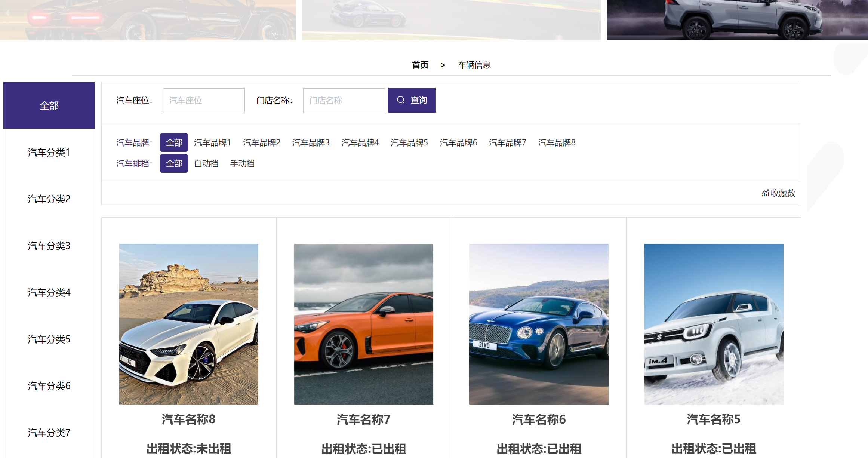868x458 pixels.
Task: Open 汽车分类6 in the sidebar
Action: tap(49, 386)
